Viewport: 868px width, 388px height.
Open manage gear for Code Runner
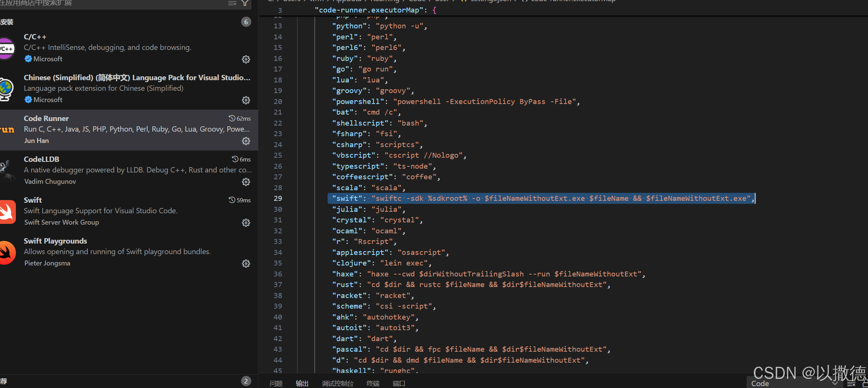(x=246, y=141)
